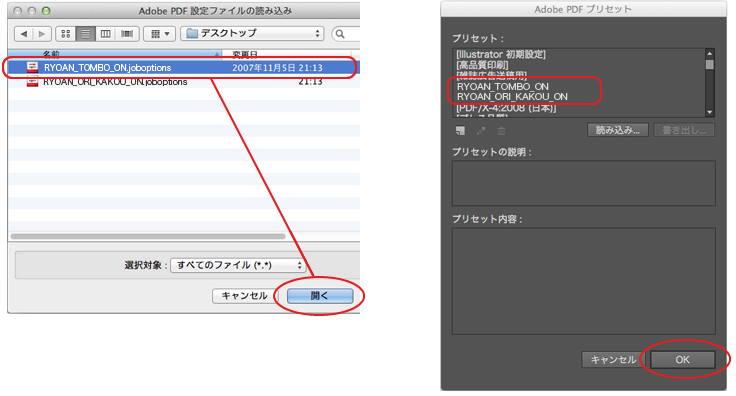The width and height of the screenshot is (736, 396).
Task: Click the 開く button
Action: click(x=320, y=296)
